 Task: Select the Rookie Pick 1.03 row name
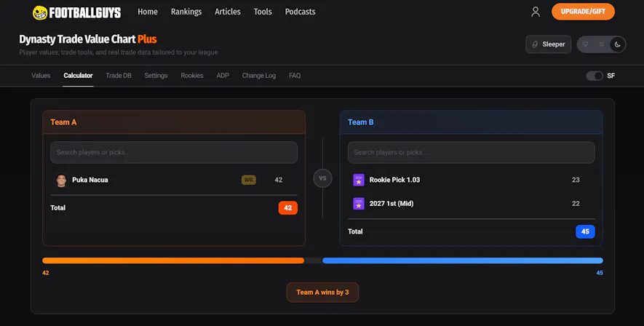pos(394,180)
